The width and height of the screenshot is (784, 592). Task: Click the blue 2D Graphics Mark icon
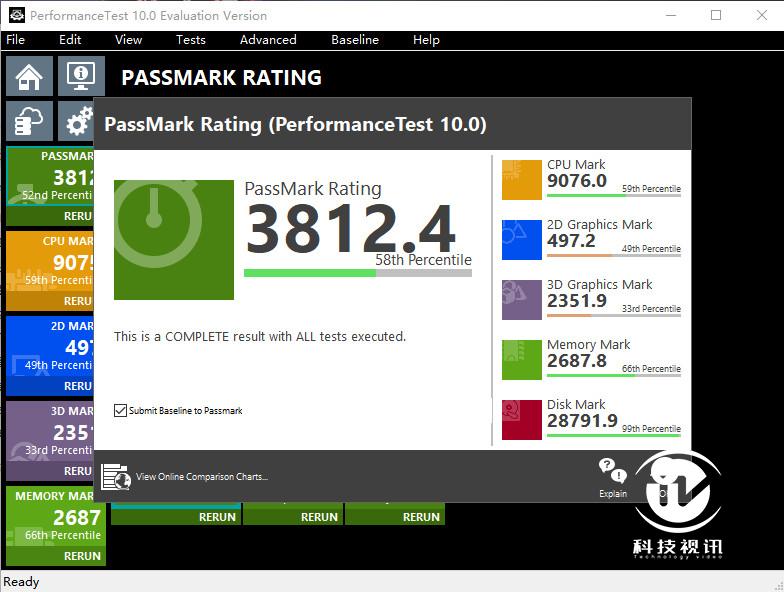tap(522, 240)
